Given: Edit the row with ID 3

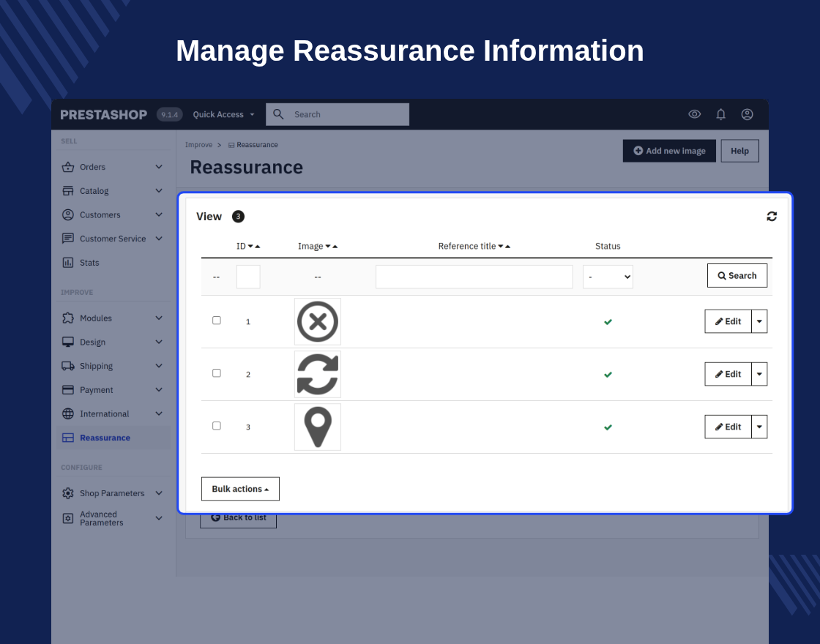Looking at the screenshot, I should (728, 427).
